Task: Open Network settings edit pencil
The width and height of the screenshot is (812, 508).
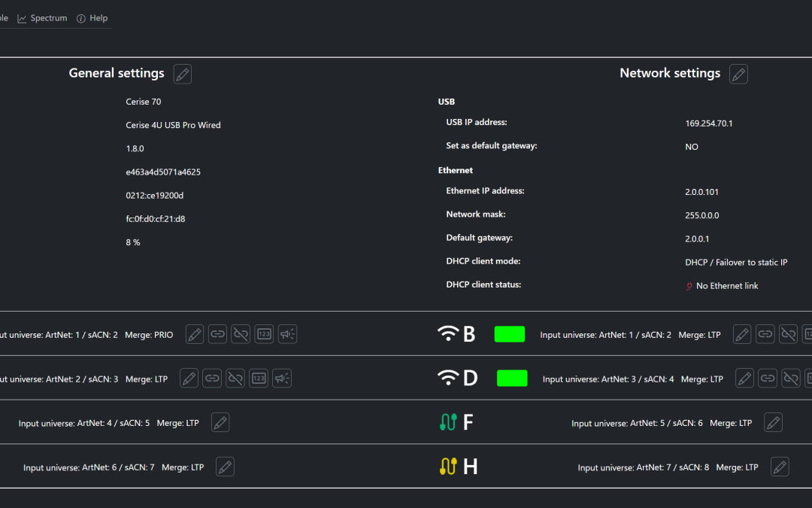Action: [738, 74]
